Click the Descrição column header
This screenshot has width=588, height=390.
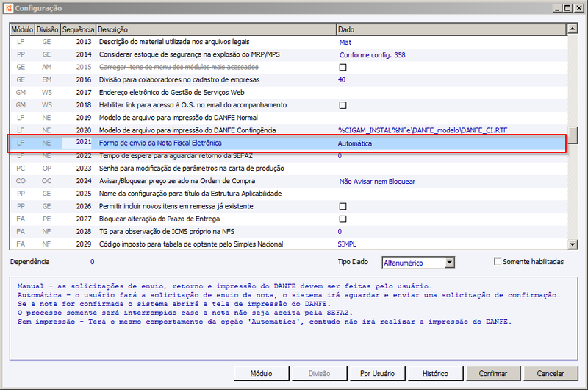216,29
